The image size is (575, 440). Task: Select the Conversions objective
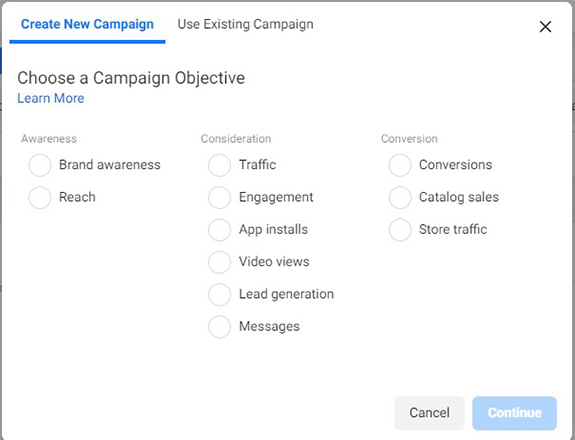[x=400, y=165]
